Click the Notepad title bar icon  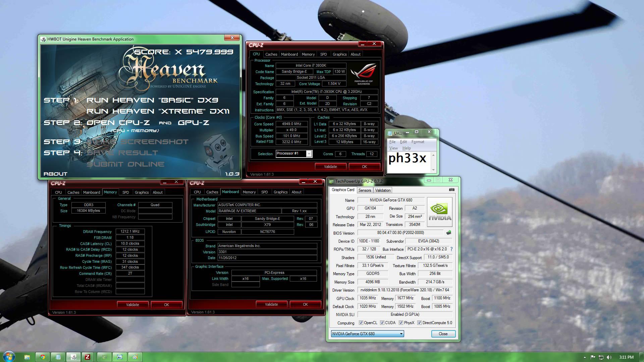(x=390, y=133)
